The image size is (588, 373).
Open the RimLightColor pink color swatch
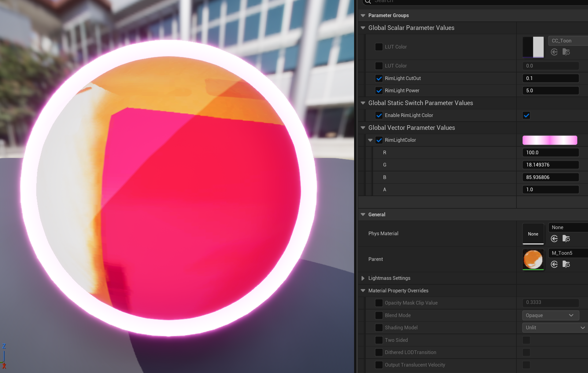[549, 140]
